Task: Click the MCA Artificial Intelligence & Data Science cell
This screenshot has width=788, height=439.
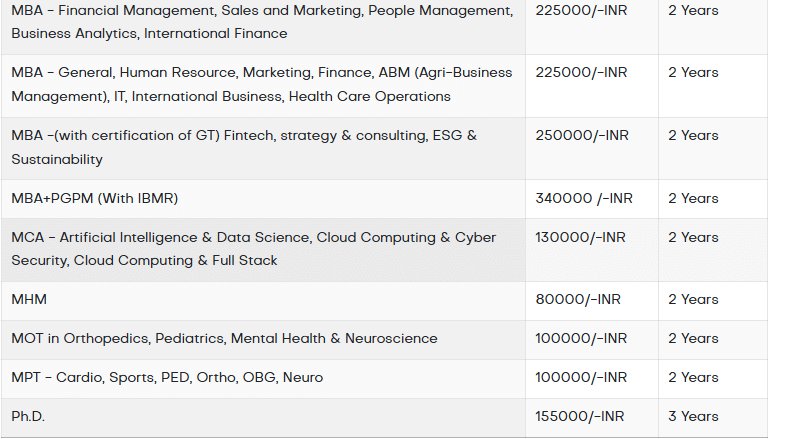Action: point(254,249)
